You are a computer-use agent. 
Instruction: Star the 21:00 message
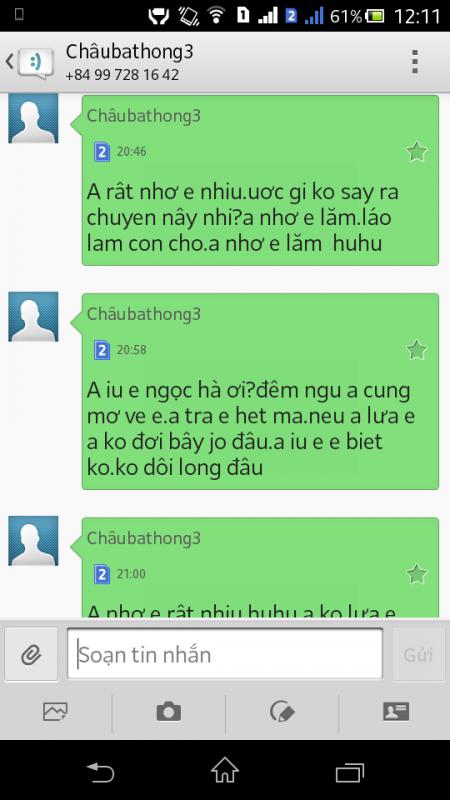pyautogui.click(x=417, y=574)
